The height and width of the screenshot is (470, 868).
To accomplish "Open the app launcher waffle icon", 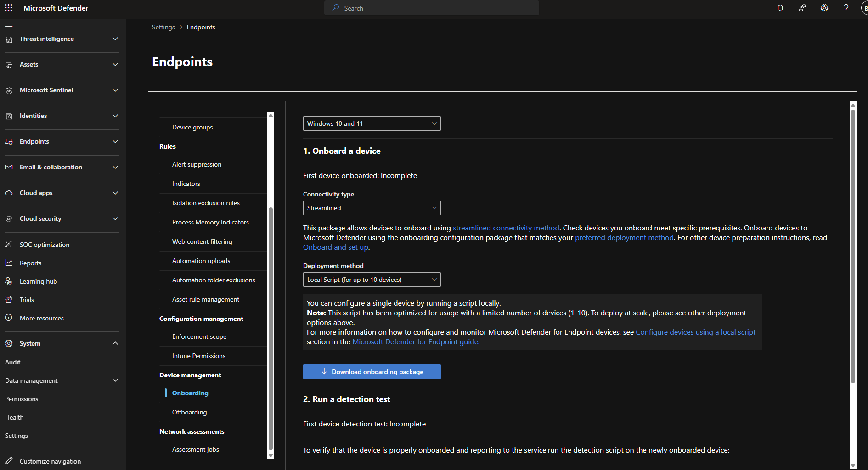I will click(x=8, y=8).
